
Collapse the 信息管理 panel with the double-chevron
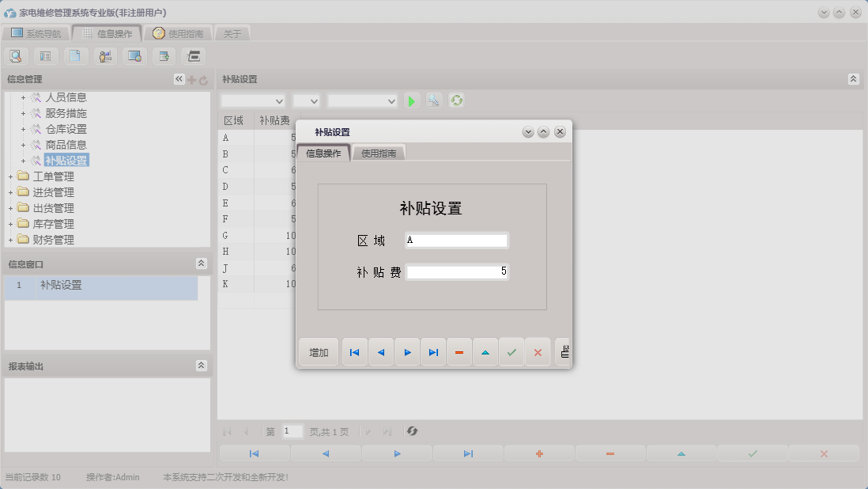tap(178, 78)
